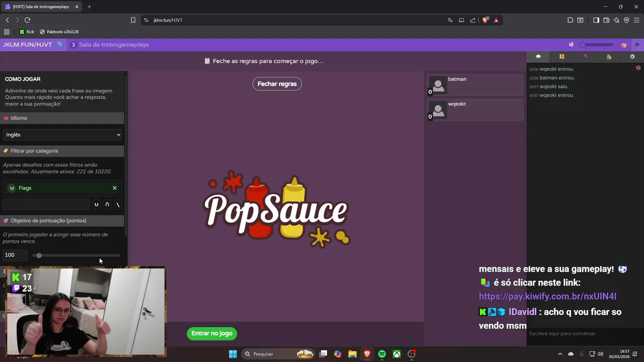The height and width of the screenshot is (362, 644).
Task: Open the system volume tray icon
Action: [x=600, y=354]
